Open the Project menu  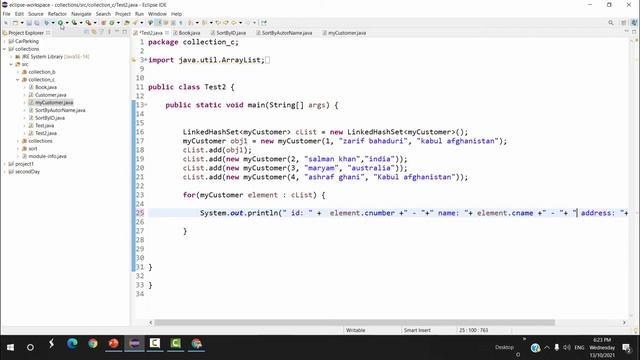[122, 14]
